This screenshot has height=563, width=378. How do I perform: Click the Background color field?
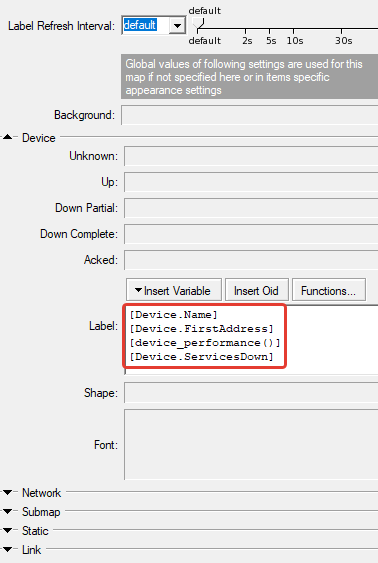pos(249,115)
